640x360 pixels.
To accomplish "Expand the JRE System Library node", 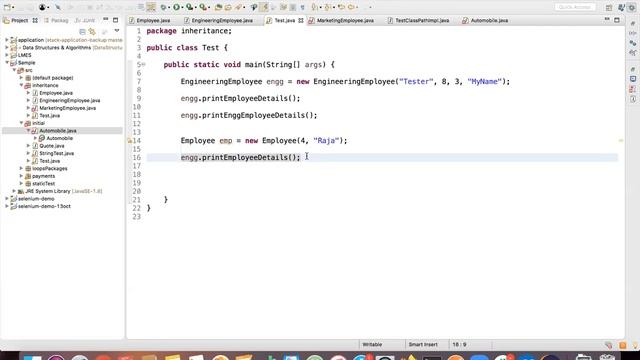I will (x=14, y=191).
